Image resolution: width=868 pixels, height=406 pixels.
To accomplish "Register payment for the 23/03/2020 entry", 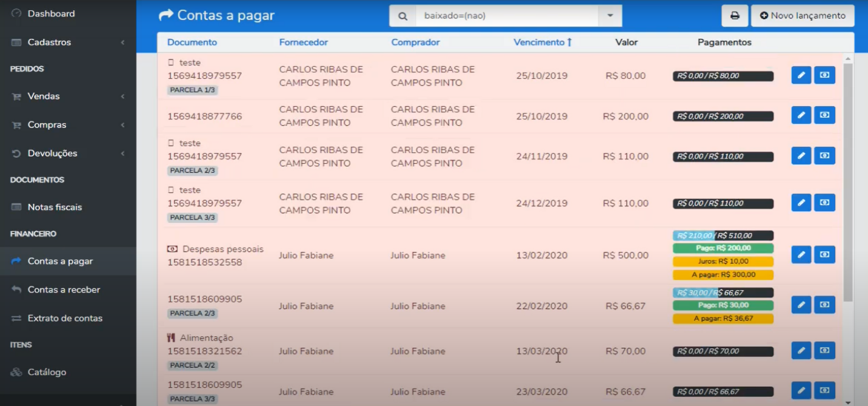I will (824, 391).
